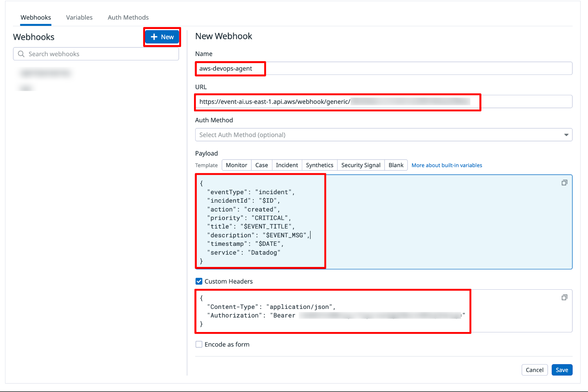Click the magnifier icon in webhook search

[x=21, y=54]
